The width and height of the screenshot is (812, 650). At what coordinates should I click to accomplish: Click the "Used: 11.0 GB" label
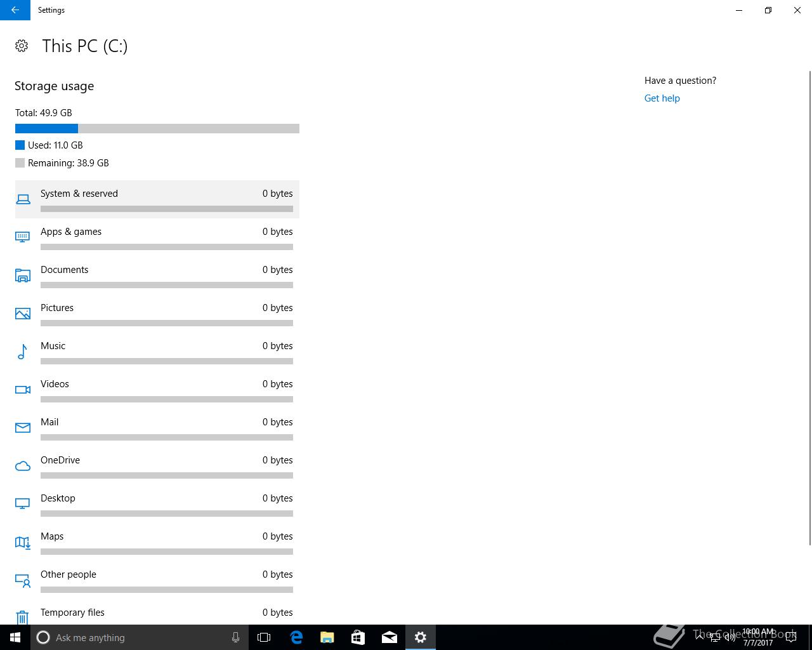pos(55,145)
